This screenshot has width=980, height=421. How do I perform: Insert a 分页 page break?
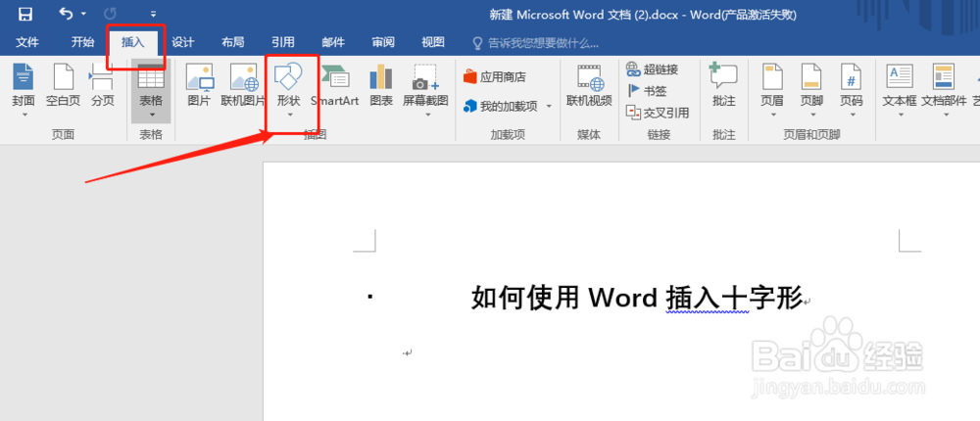pyautogui.click(x=103, y=85)
